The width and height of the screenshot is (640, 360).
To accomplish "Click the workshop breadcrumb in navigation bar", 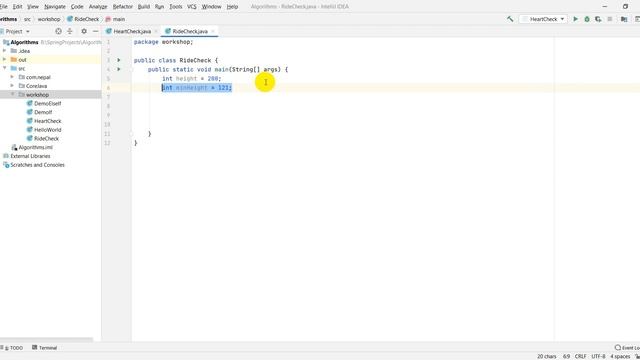I will (49, 19).
